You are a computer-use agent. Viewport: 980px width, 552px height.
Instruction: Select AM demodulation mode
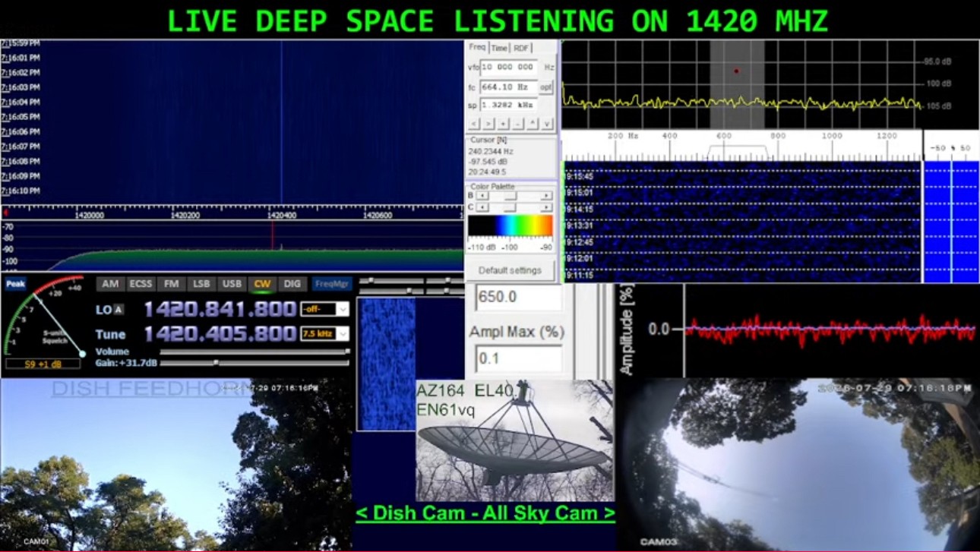[110, 284]
